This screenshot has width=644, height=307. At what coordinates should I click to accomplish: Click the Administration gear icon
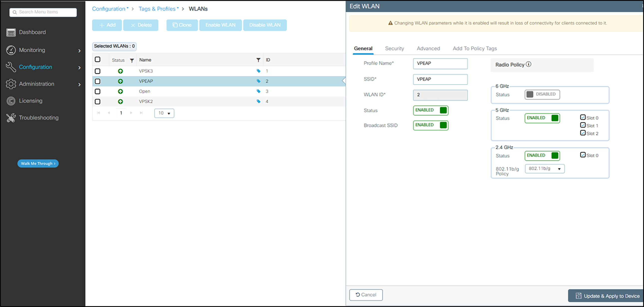coord(11,84)
